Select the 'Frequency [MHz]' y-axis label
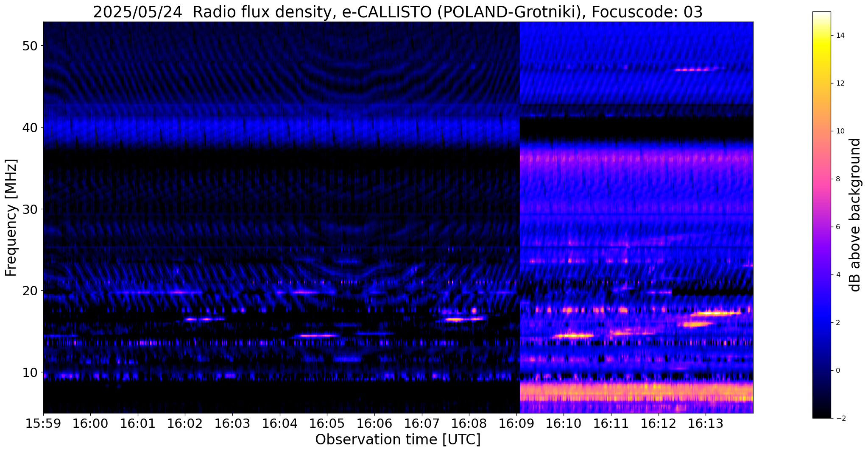The height and width of the screenshot is (452, 868). tap(11, 218)
